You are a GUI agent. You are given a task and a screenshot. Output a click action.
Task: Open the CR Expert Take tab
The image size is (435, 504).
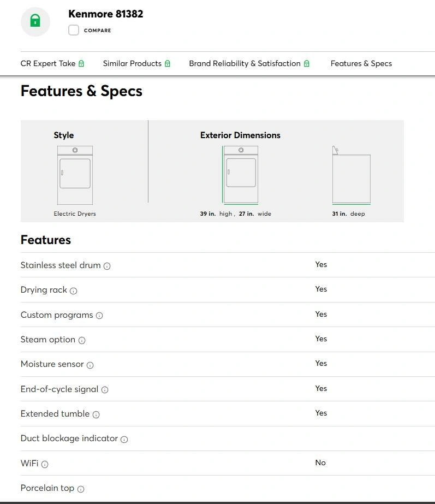tap(52, 63)
